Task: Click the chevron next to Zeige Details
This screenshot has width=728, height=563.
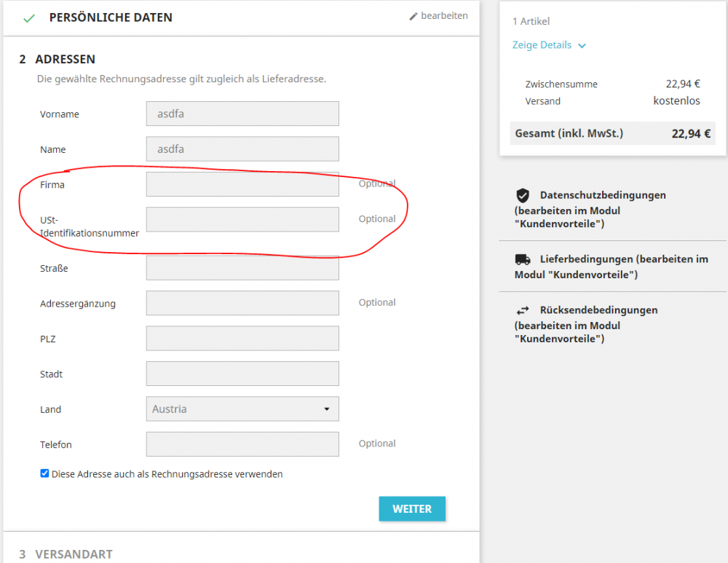Action: (x=582, y=46)
